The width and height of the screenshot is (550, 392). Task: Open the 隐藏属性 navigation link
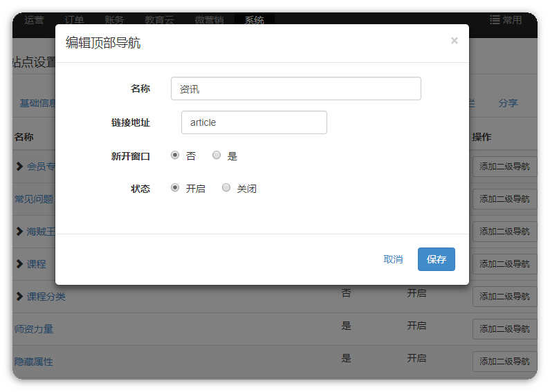[x=34, y=362]
